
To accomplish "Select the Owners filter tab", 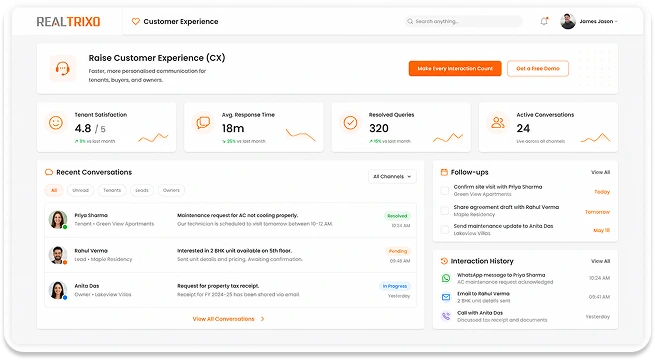I will pos(171,190).
